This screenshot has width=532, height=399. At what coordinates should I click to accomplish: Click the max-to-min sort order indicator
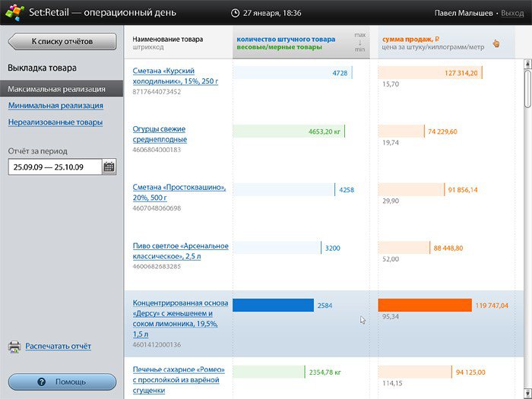tap(359, 43)
